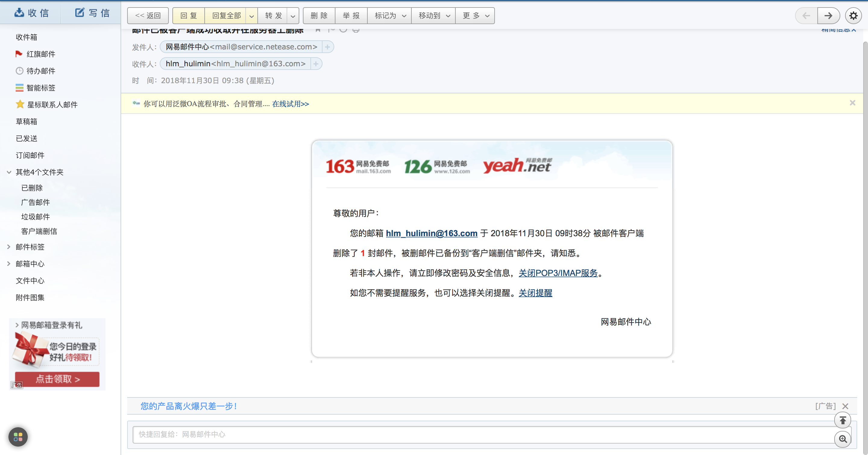Go to next email arrow
Screen dimensions: 868x455
[828, 15]
